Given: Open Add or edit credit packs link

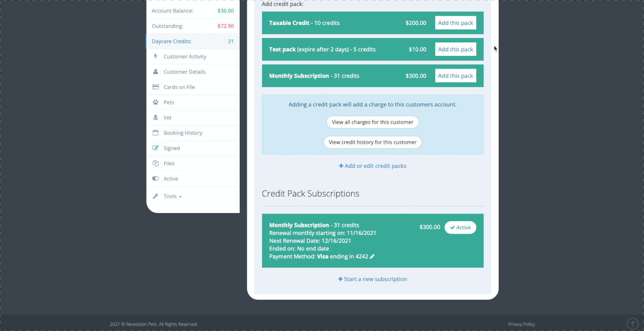Looking at the screenshot, I should 373,166.
